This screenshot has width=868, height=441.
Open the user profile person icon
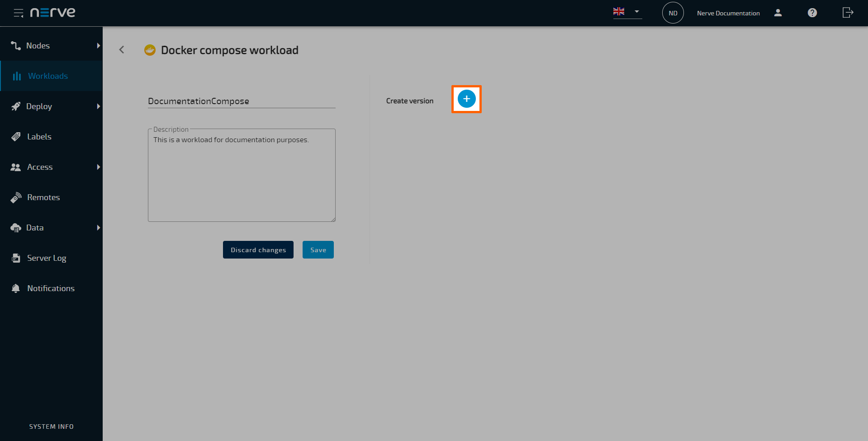[x=778, y=13]
